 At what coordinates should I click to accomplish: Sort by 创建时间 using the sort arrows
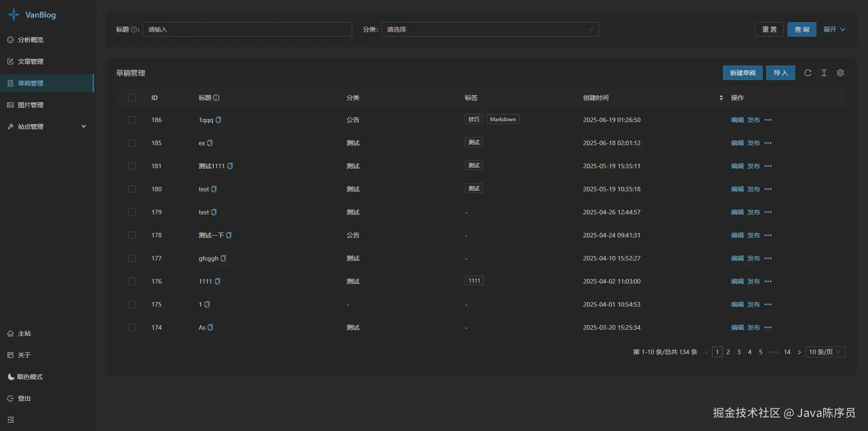721,98
